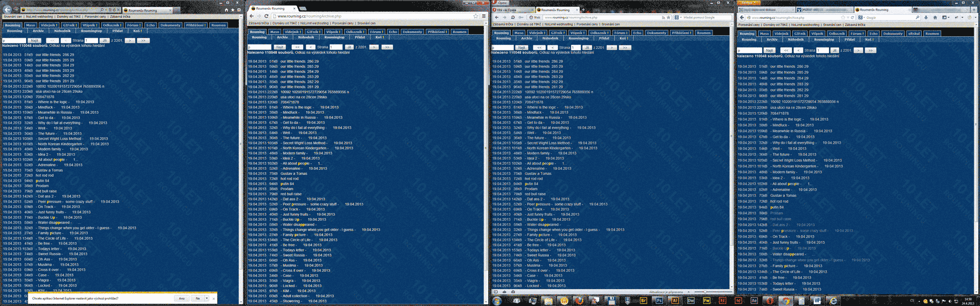Click Chrome's reload page icon

(x=266, y=16)
